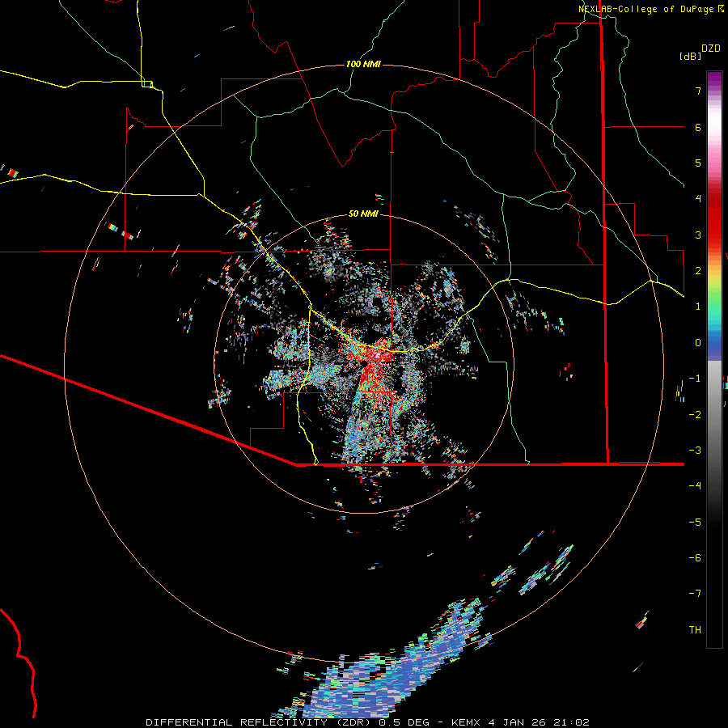Click the 0.5 DEG elevation text in the caption
Image resolution: width=728 pixels, height=728 pixels.
tap(404, 722)
